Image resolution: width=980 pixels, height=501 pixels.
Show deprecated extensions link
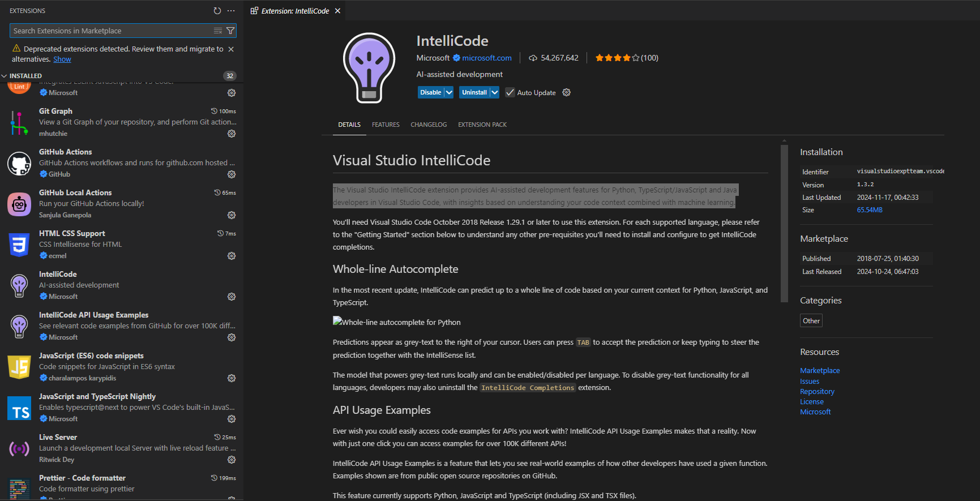(x=62, y=59)
